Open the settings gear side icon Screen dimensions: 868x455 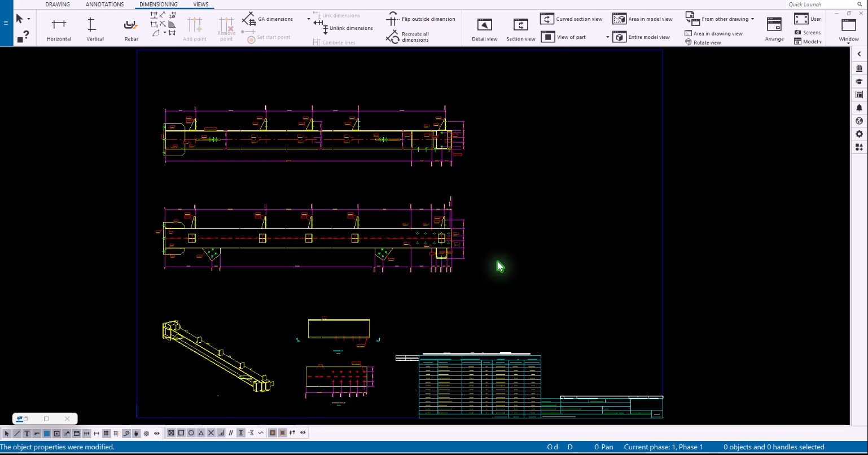(x=859, y=134)
